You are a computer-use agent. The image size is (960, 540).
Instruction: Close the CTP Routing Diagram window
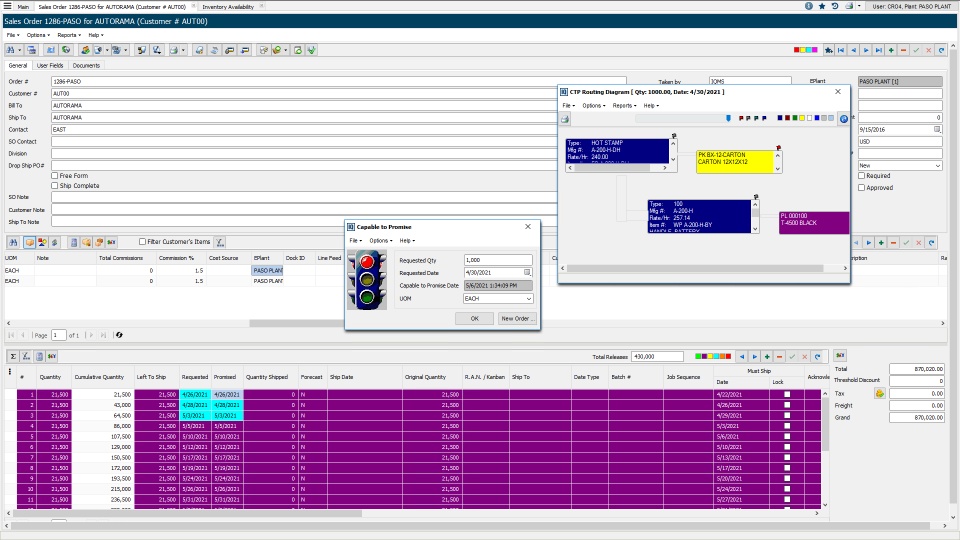[838, 91]
